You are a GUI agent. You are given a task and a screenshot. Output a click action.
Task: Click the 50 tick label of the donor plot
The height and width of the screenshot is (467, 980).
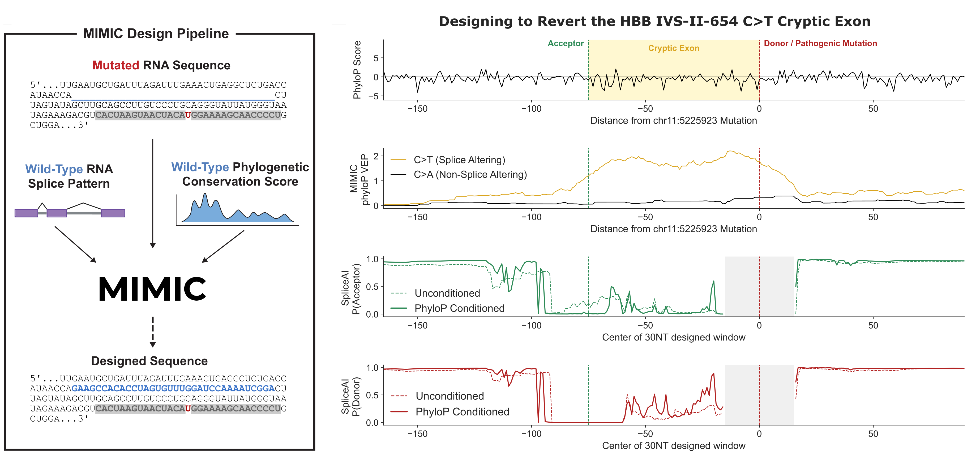873,434
